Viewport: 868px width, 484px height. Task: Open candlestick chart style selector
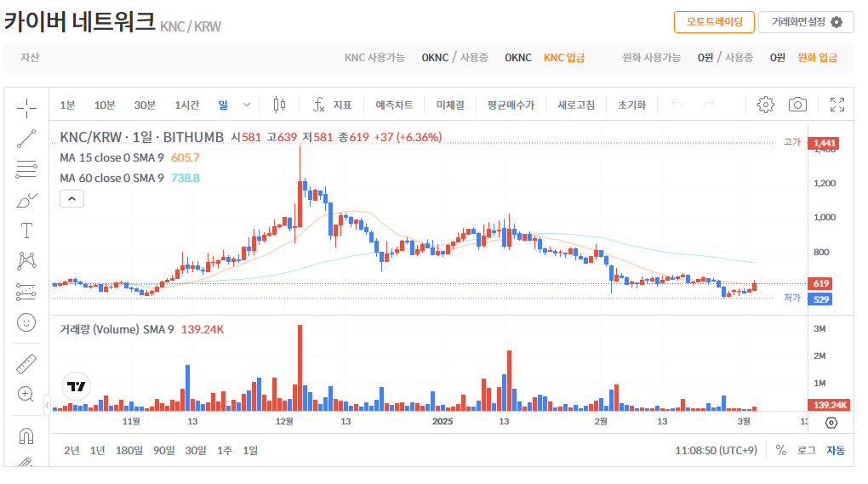pyautogui.click(x=280, y=104)
